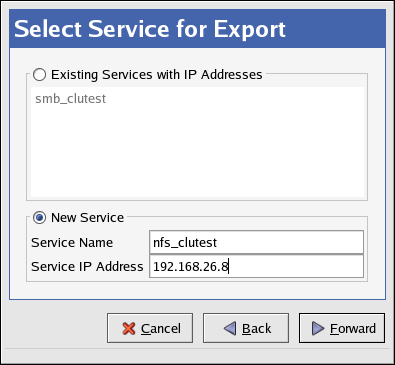
Task: Click the Service Name label
Action: tap(72, 243)
